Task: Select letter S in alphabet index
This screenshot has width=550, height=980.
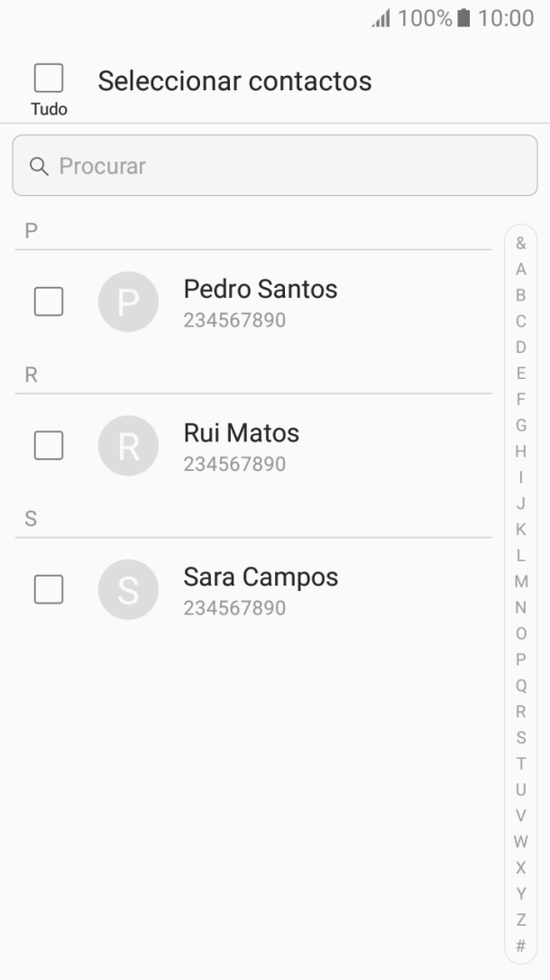Action: pos(520,737)
